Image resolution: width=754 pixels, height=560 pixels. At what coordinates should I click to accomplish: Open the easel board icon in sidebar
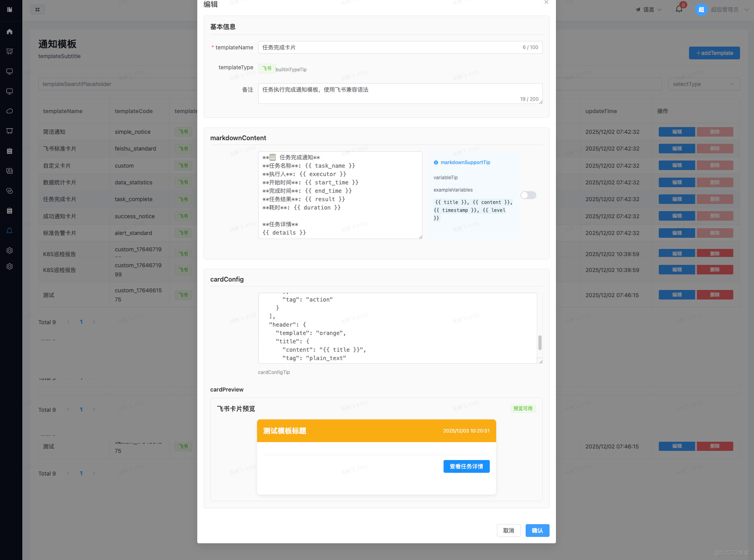tap(10, 131)
